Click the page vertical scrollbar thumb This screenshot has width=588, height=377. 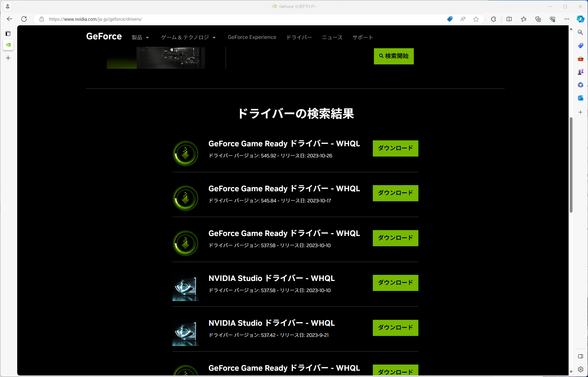[571, 165]
